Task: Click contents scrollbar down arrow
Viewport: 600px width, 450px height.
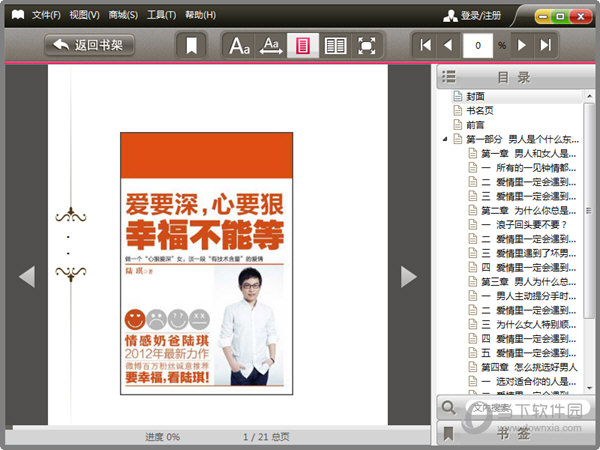Action: (589, 388)
